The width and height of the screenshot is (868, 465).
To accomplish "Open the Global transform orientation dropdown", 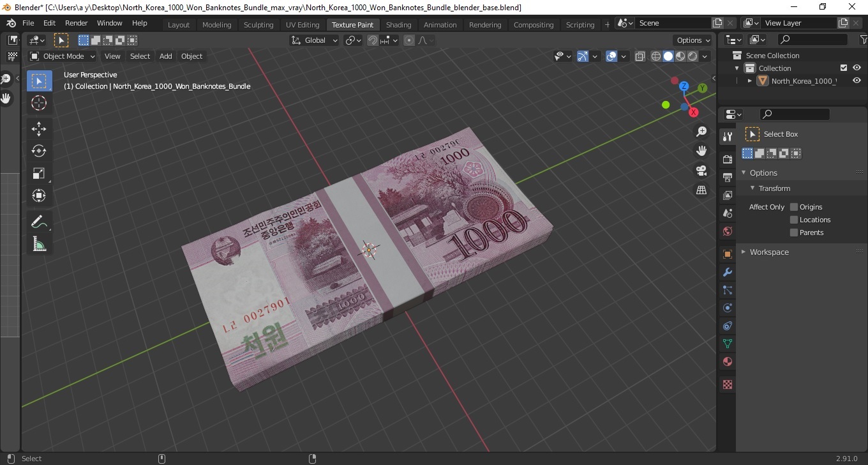I will (x=315, y=40).
